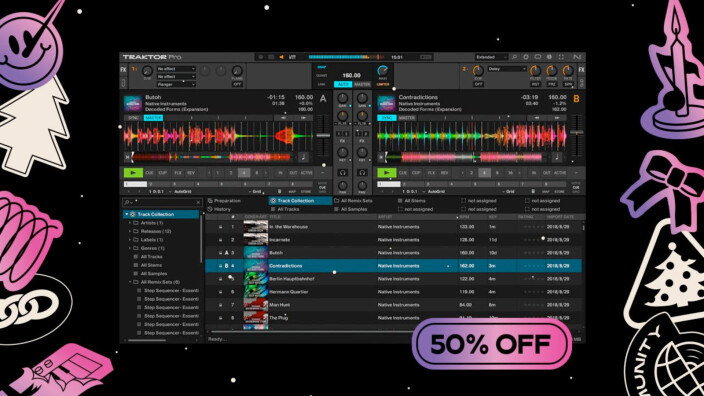Click lock icon on In the Warehouse row

220,227
